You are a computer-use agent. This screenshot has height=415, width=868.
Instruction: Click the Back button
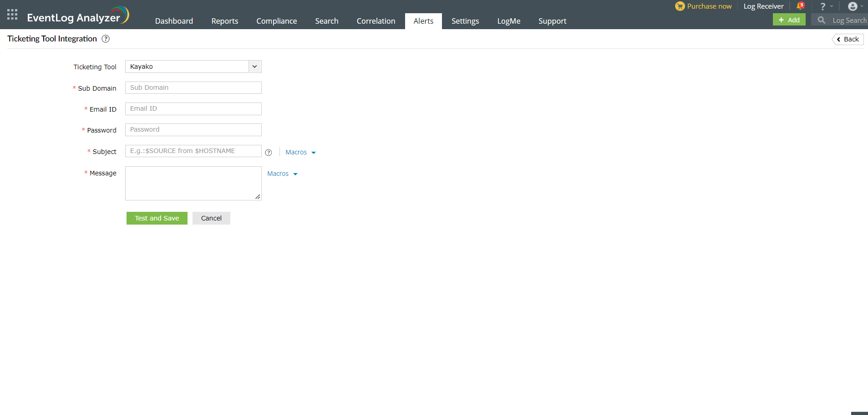click(847, 39)
